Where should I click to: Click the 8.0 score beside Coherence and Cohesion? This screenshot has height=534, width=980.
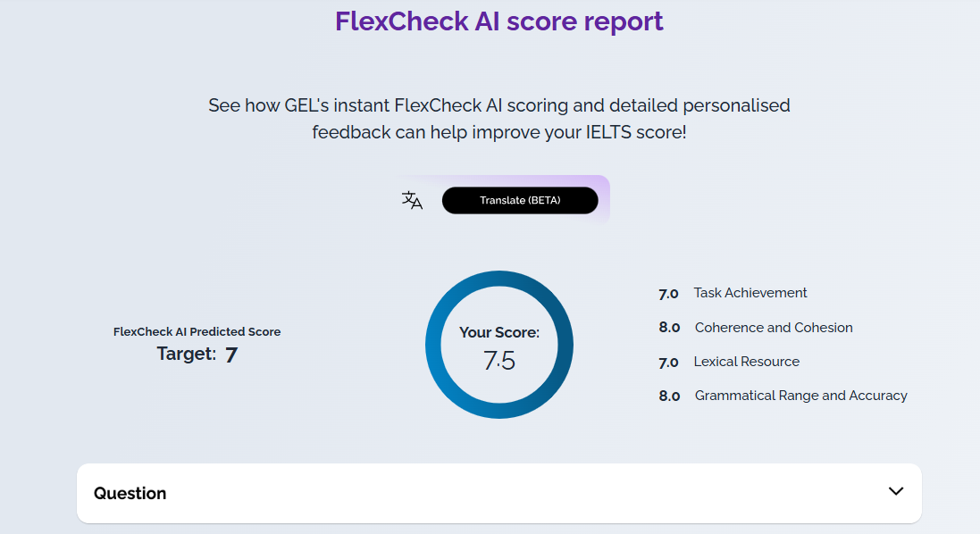pos(669,328)
